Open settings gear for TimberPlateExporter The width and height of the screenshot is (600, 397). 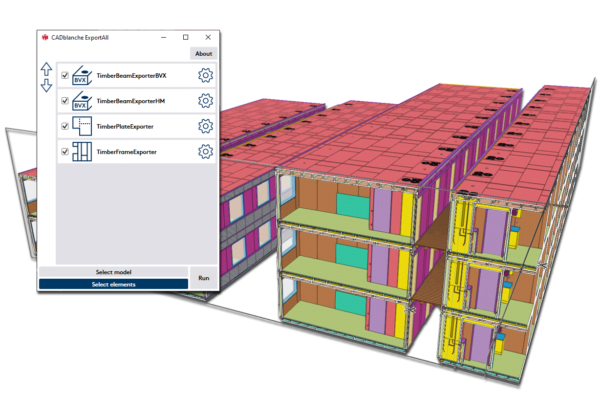[205, 126]
